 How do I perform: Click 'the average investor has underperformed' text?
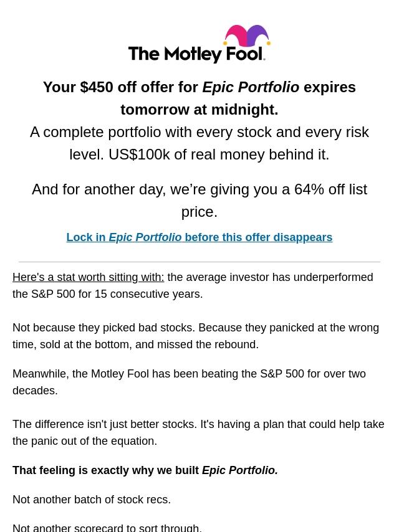269,277
